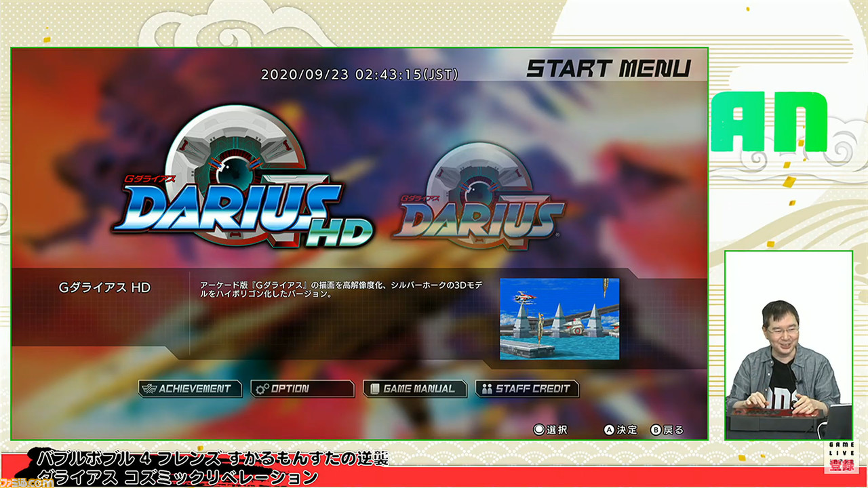Viewport: 868px width, 488px height.
Task: Click the 'バブルボブル 4 フレンズ' ticker line
Action: point(212,458)
